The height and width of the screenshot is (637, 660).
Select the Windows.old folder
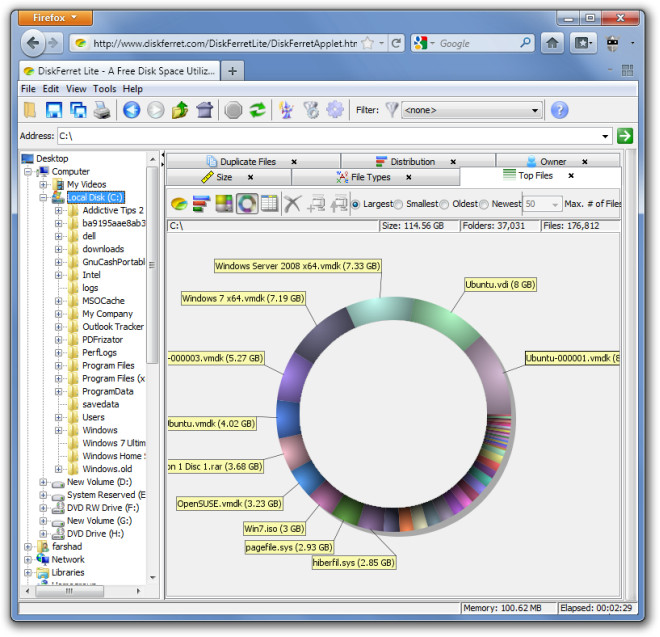[x=107, y=469]
